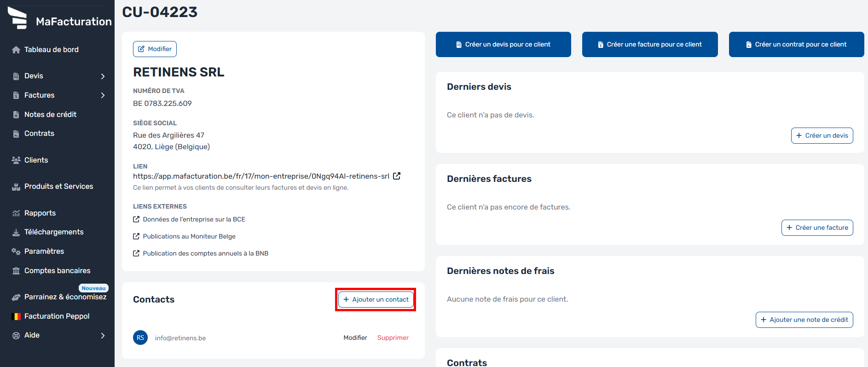Image resolution: width=868 pixels, height=367 pixels.
Task: Click the Notes de crédit sidebar icon
Action: click(x=16, y=115)
